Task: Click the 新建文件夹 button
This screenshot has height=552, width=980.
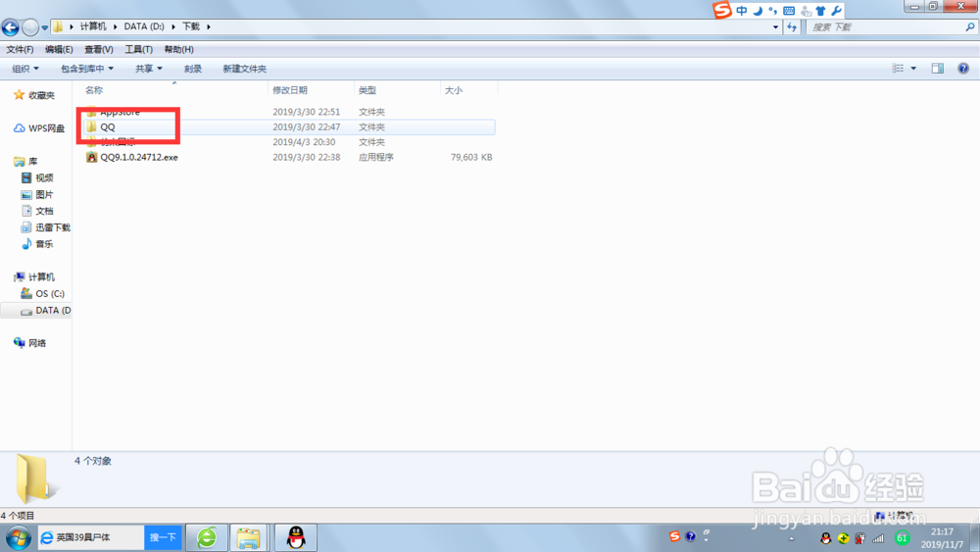Action: pyautogui.click(x=244, y=69)
